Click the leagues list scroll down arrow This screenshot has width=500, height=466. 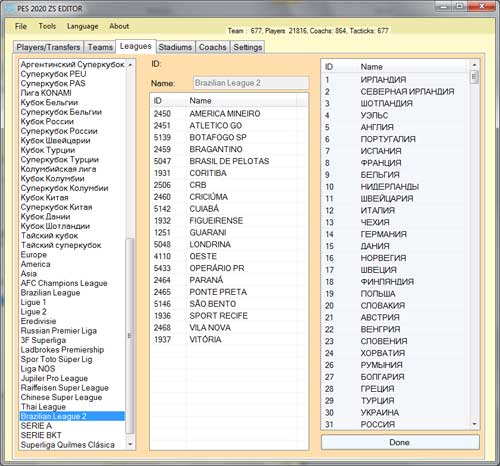[x=130, y=444]
